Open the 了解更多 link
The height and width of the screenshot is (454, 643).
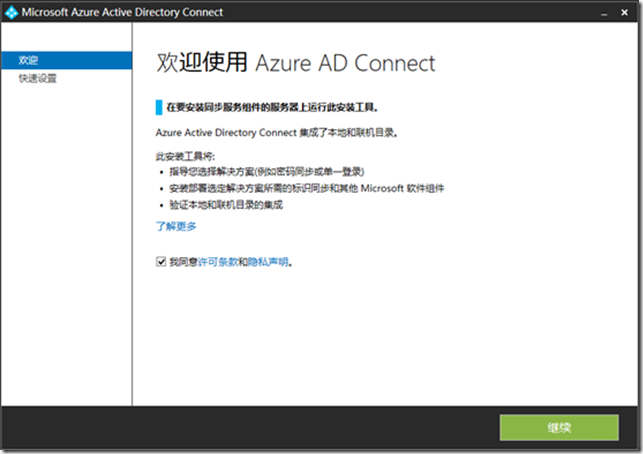pyautogui.click(x=176, y=226)
